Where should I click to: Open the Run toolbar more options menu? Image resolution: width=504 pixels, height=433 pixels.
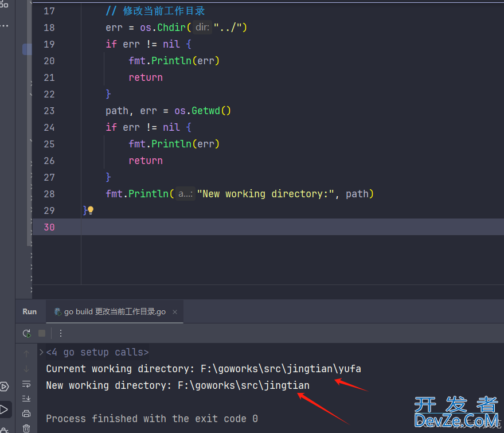pyautogui.click(x=61, y=333)
